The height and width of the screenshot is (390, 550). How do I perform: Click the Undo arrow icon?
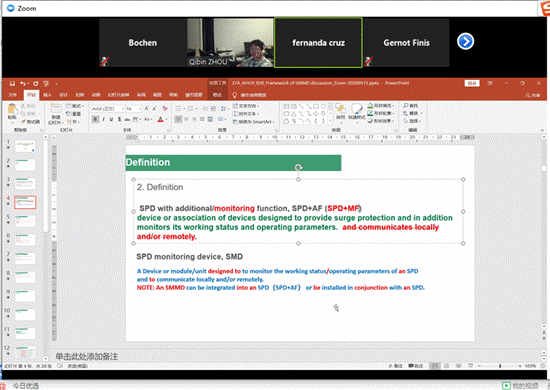23,83
